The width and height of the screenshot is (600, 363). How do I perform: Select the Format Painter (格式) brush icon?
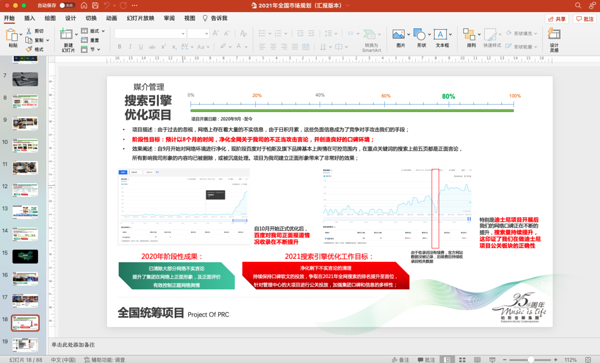(x=29, y=49)
